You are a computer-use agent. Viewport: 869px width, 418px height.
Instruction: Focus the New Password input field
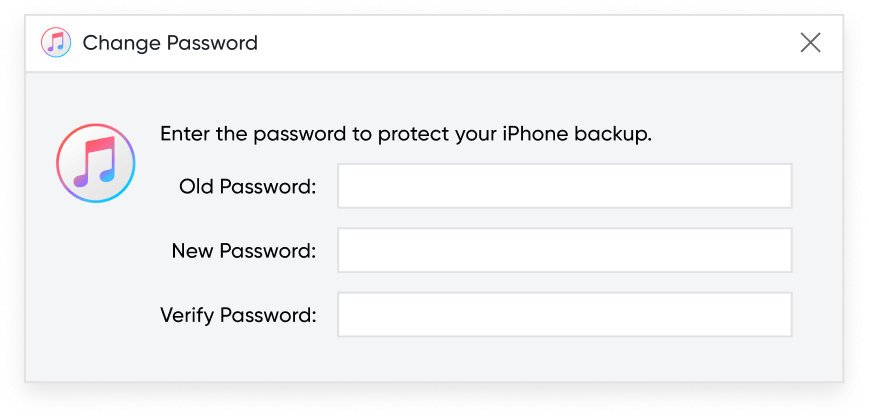[x=565, y=250]
